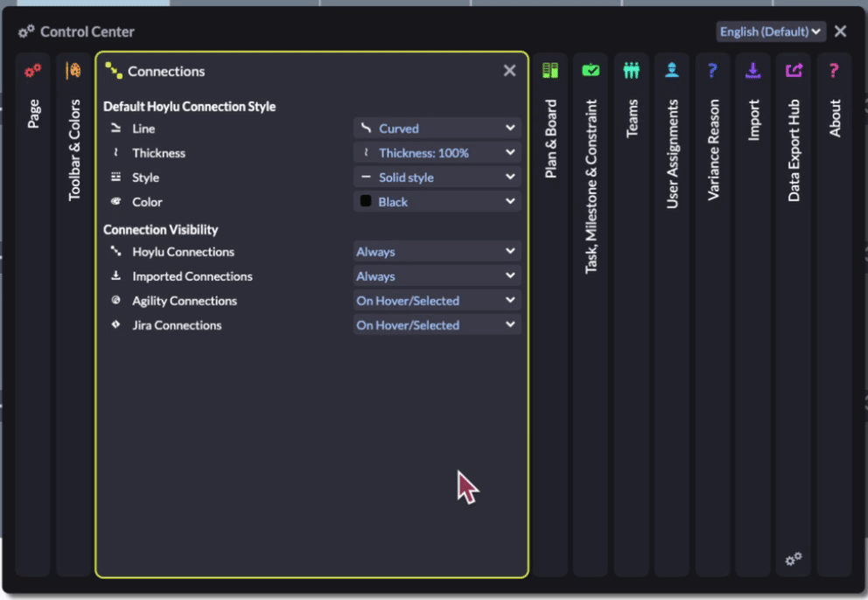Image resolution: width=868 pixels, height=600 pixels.
Task: Open the Page panel gears icon
Action: click(x=32, y=71)
